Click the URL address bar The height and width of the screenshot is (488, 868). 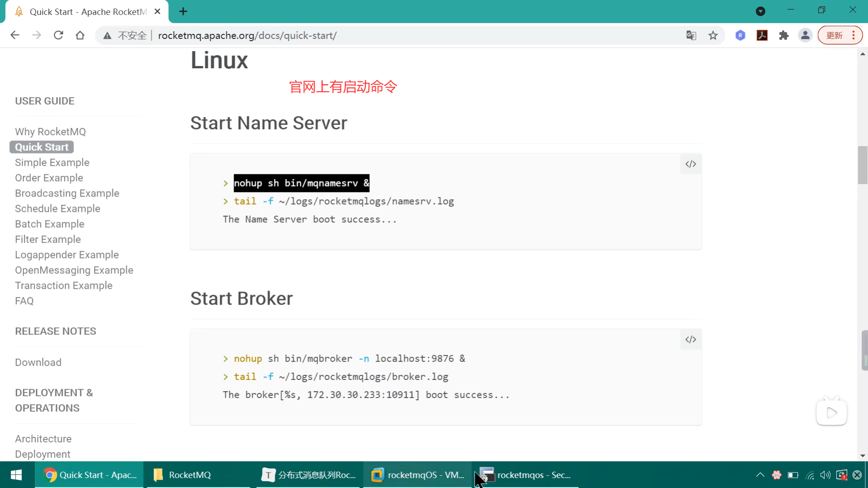coord(407,35)
